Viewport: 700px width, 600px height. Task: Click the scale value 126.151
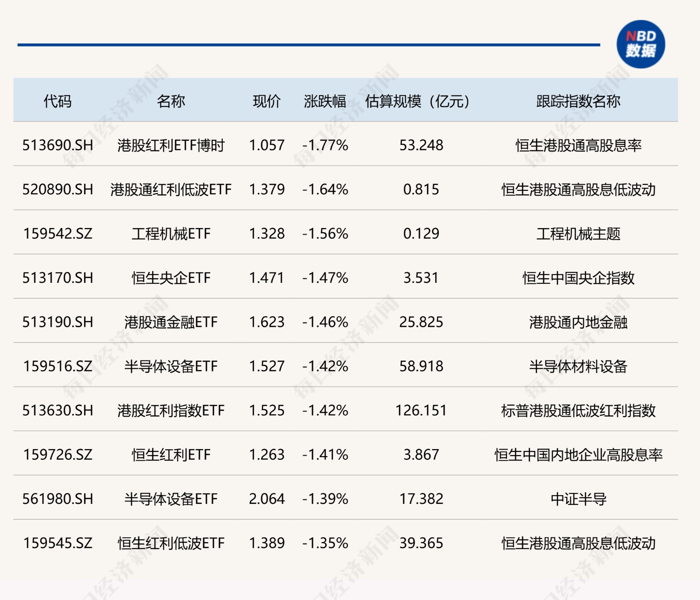tap(421, 411)
